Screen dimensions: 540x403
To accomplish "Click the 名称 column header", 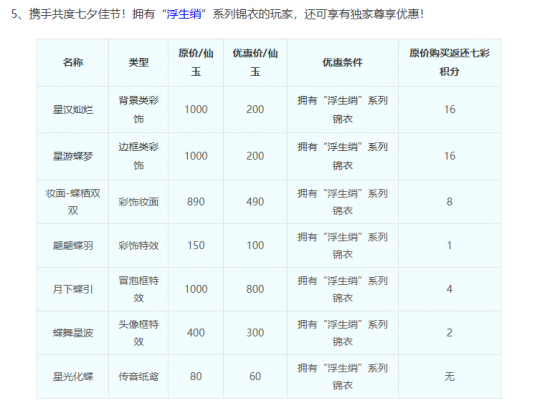I will [73, 63].
